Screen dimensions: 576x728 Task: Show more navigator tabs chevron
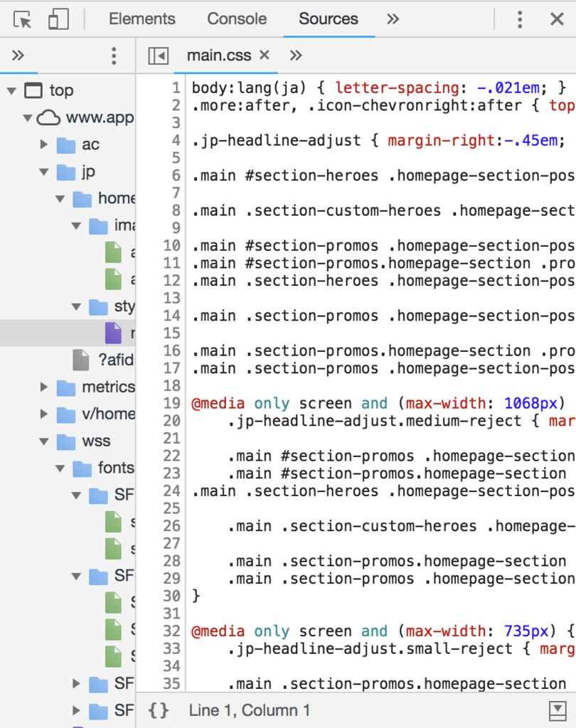tap(18, 55)
